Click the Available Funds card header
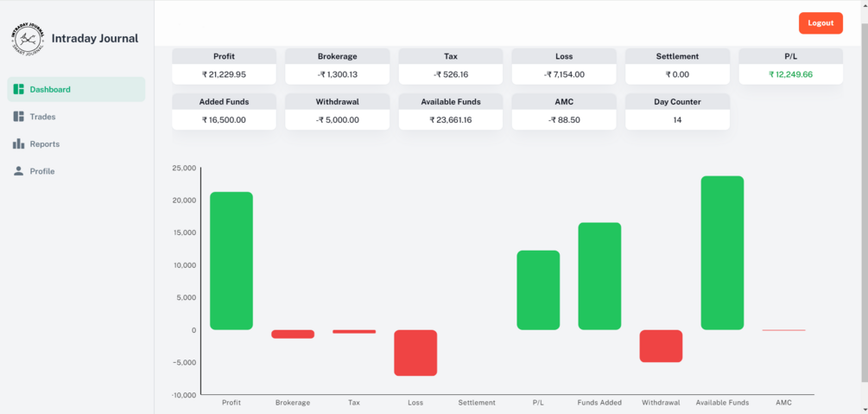The width and height of the screenshot is (868, 414). (x=451, y=101)
